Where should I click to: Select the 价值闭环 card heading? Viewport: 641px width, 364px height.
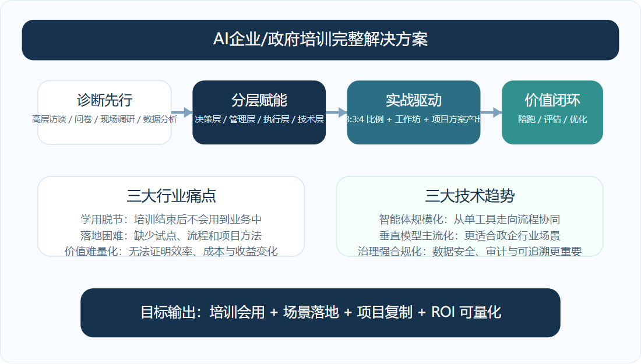click(552, 100)
